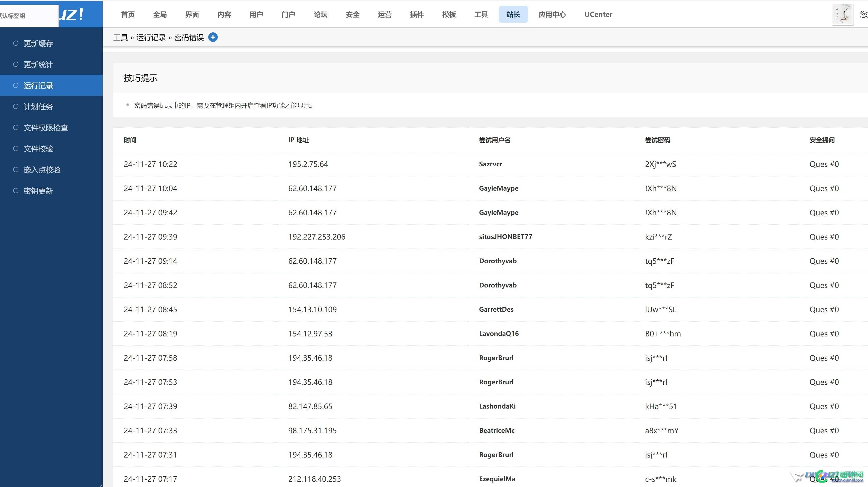Open 文件校验 in the sidebar
This screenshot has height=487, width=868.
point(38,149)
